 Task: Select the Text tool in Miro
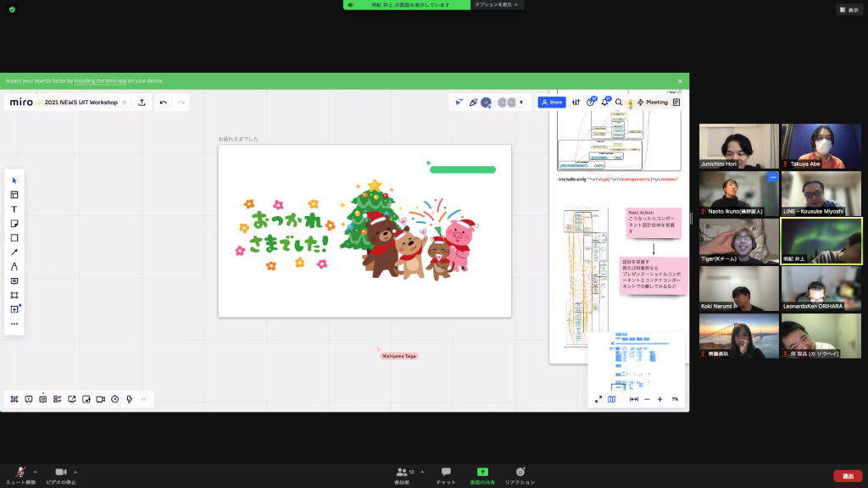tap(14, 209)
